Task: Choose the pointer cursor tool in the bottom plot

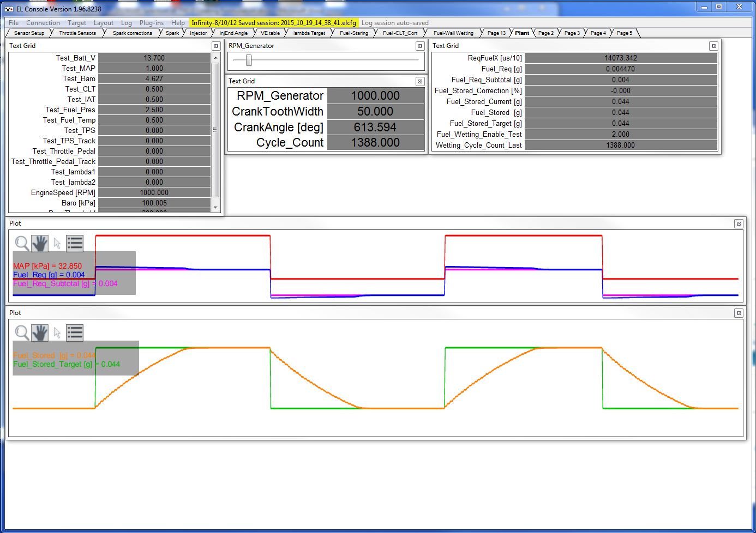Action: 57,332
